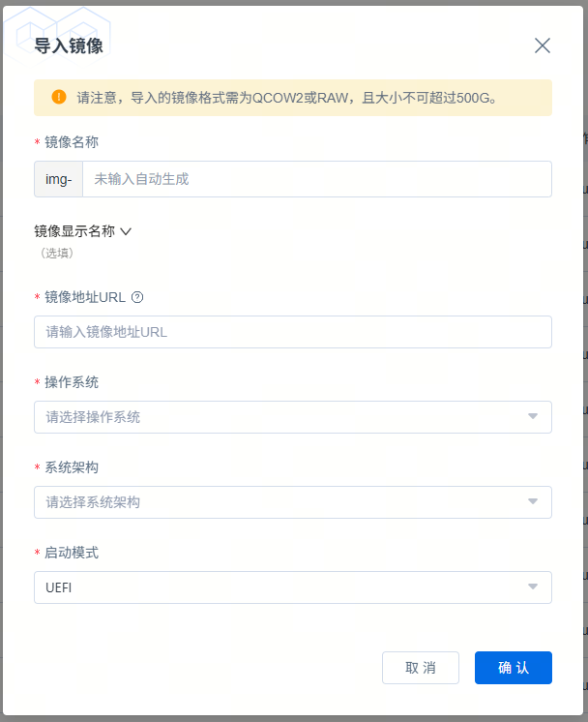The height and width of the screenshot is (722, 588).
Task: Open the 请选择系统架构 dropdown
Action: click(x=292, y=502)
